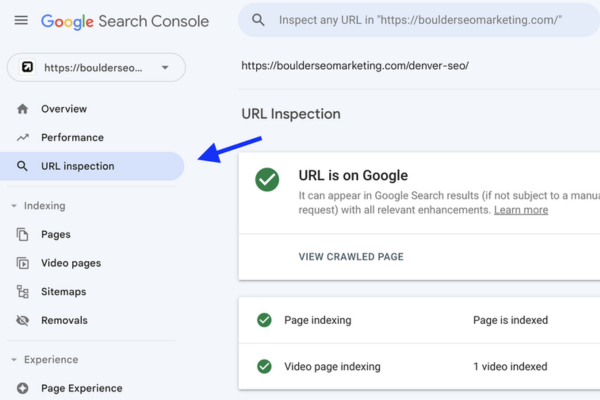Click the Performance trend icon
The height and width of the screenshot is (400, 600).
[x=23, y=137]
